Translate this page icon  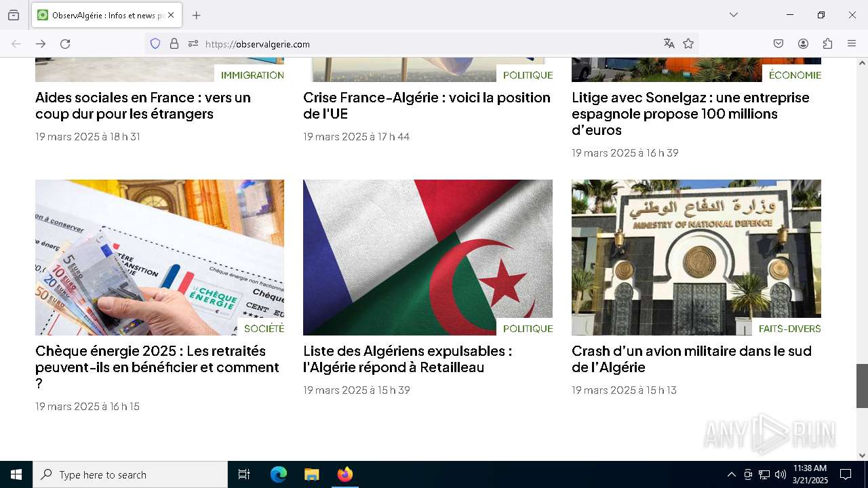point(669,43)
